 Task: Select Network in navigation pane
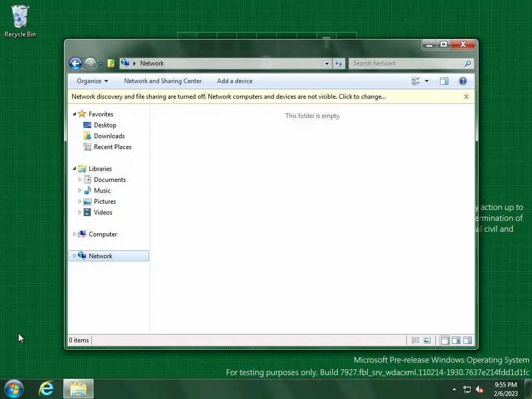click(100, 256)
